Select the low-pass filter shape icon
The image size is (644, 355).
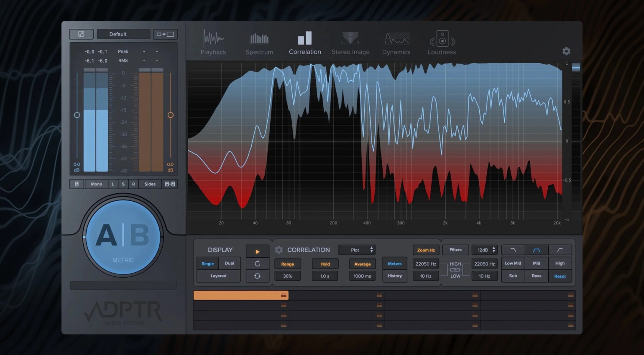(x=513, y=250)
